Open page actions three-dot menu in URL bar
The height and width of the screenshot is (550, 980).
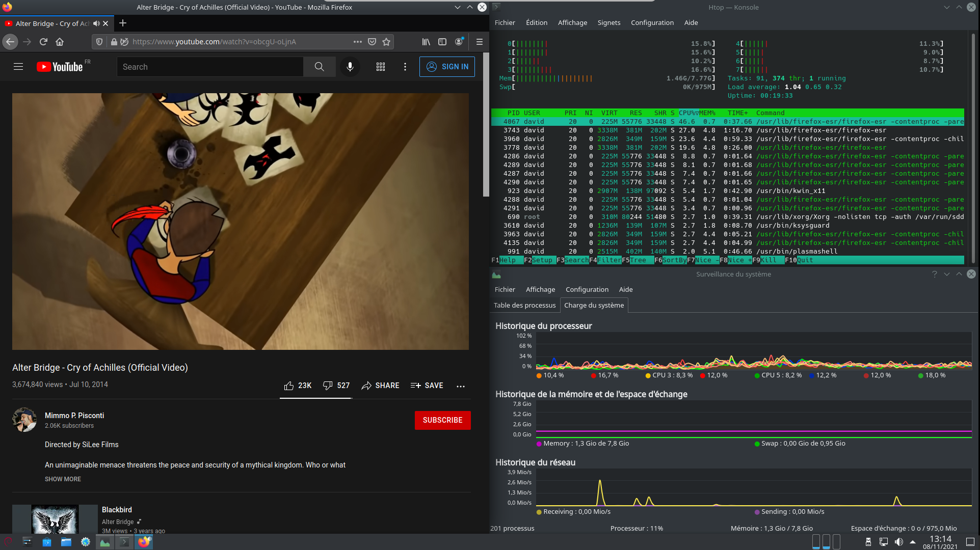coord(358,42)
